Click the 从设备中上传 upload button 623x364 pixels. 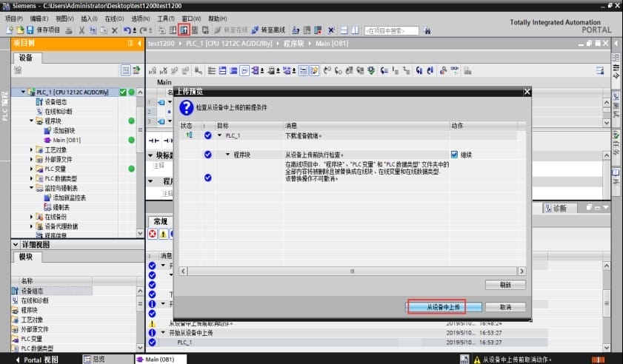[444, 306]
